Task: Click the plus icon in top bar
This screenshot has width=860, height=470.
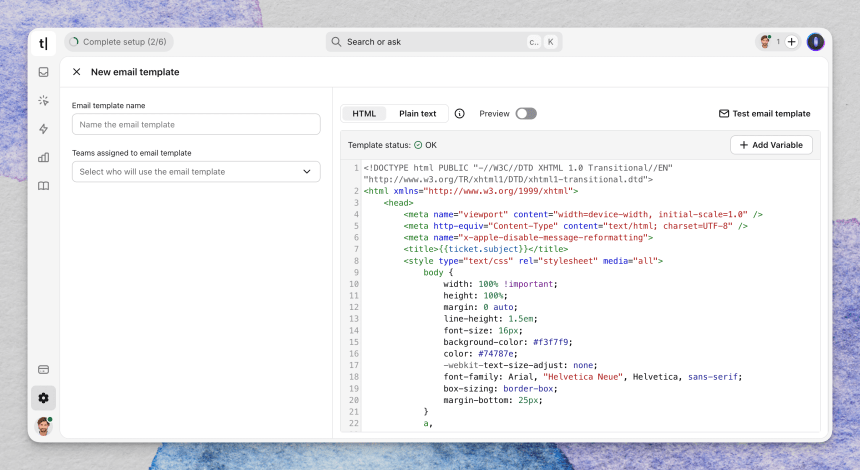Action: (x=791, y=42)
